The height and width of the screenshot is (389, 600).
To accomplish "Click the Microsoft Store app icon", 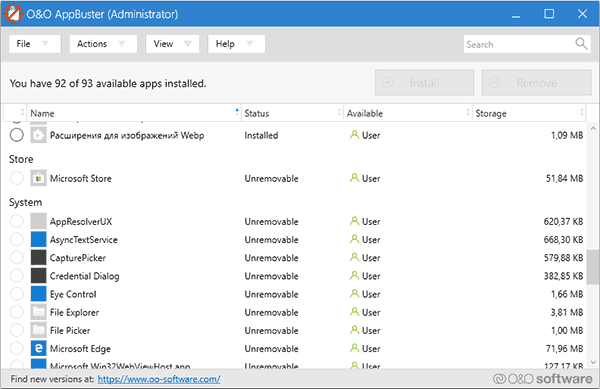I will coord(38,178).
